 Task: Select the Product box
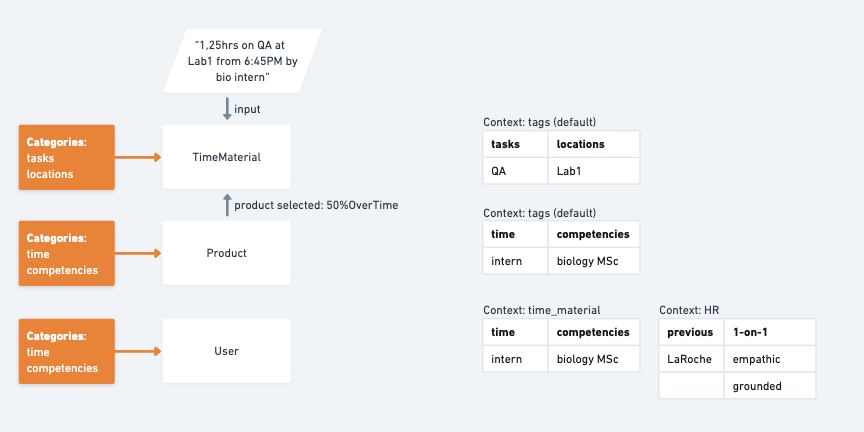pos(226,253)
